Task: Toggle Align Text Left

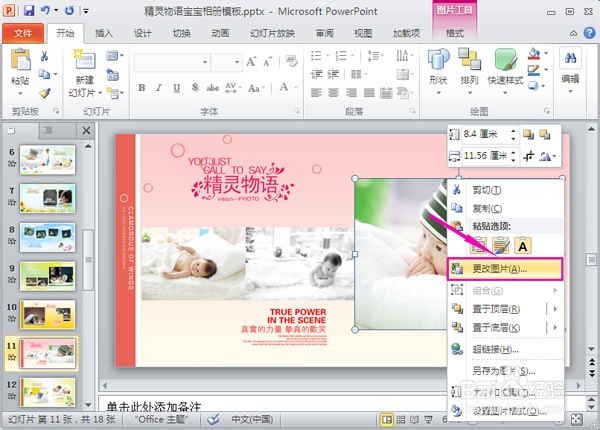Action: point(316,93)
